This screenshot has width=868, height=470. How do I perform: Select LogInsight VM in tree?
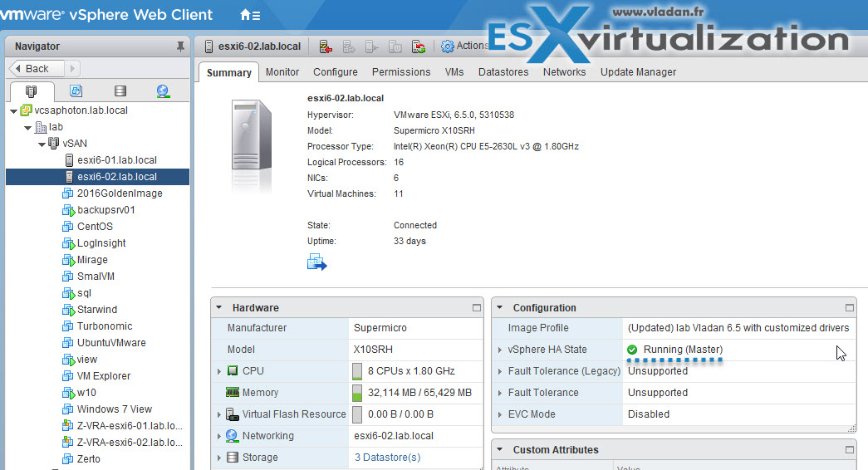click(101, 243)
